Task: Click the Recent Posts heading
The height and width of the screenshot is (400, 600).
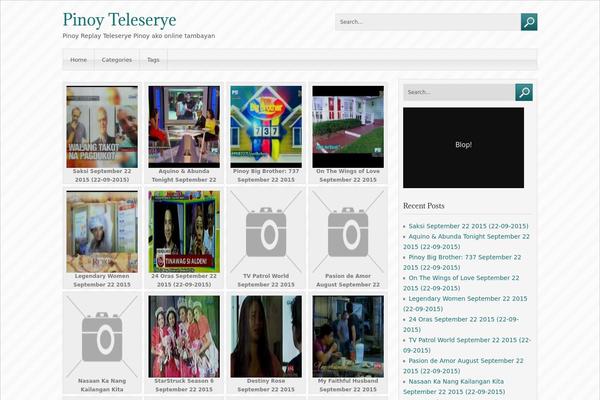Action: pos(424,206)
